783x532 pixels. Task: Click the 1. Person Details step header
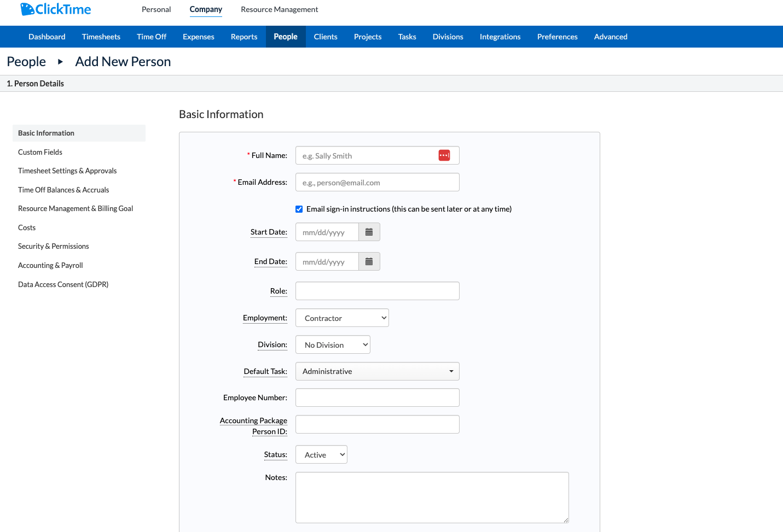[36, 84]
